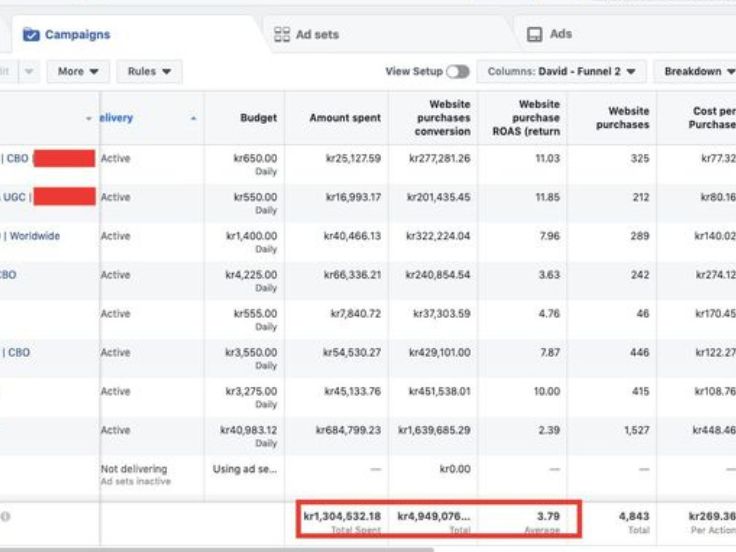Viewport: 736px width, 552px height.
Task: Click the info icon in totals row
Action: (6, 517)
